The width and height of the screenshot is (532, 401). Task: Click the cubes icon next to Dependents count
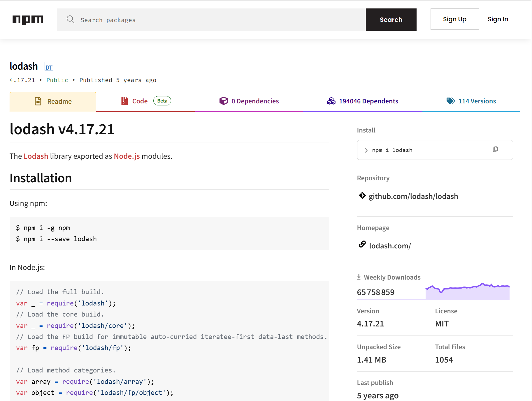point(331,101)
